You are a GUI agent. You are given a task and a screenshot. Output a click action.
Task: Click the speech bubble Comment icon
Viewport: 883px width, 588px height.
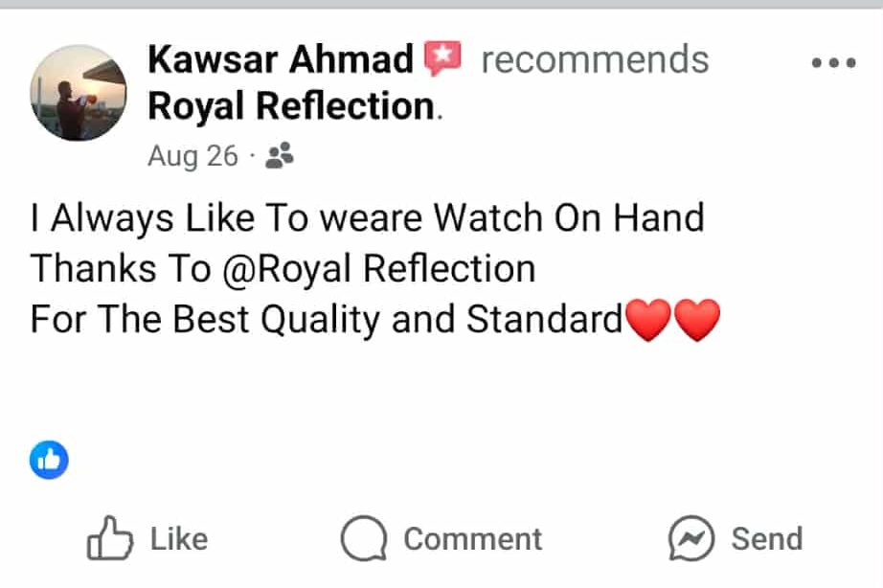point(364,538)
